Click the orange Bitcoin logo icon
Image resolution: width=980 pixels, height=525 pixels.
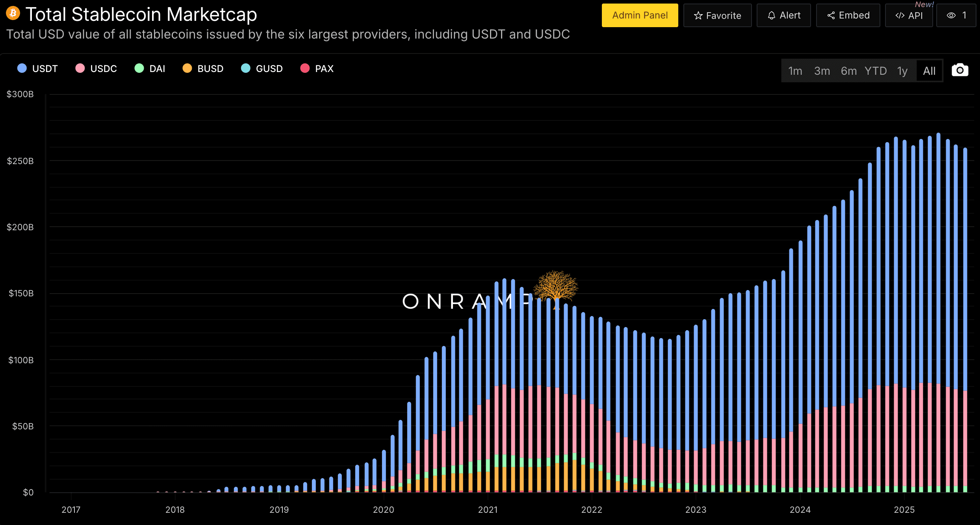coord(13,13)
